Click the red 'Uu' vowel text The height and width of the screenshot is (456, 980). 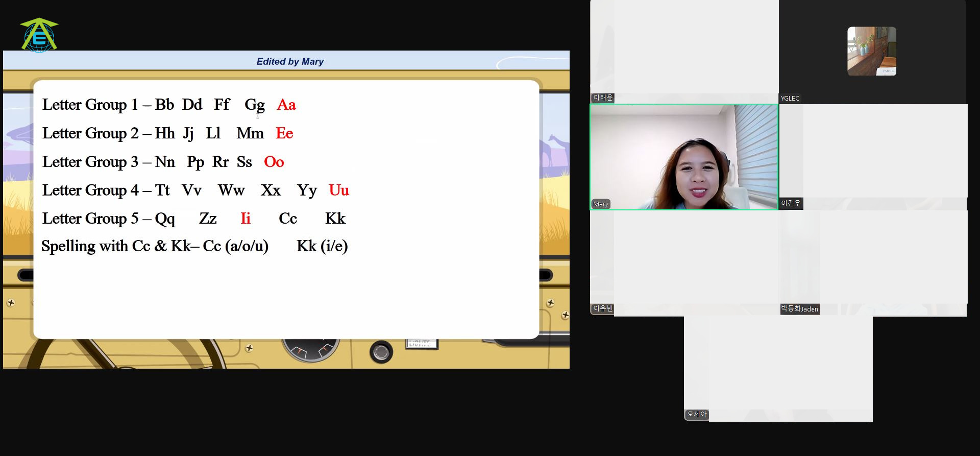(x=339, y=190)
